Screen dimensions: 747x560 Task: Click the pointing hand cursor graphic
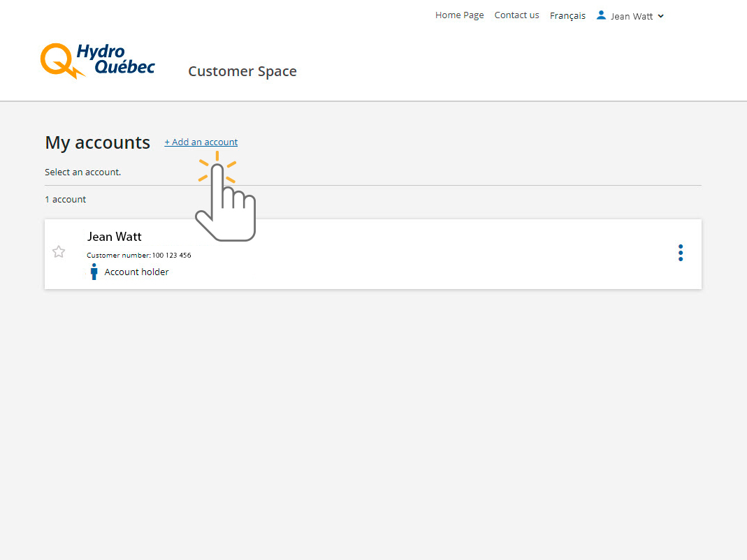pos(225,202)
